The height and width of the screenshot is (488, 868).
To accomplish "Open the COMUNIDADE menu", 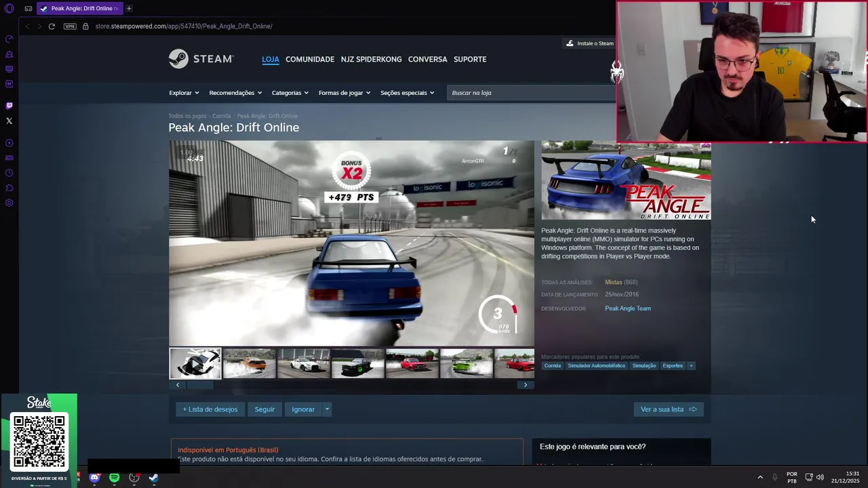I will tap(310, 60).
